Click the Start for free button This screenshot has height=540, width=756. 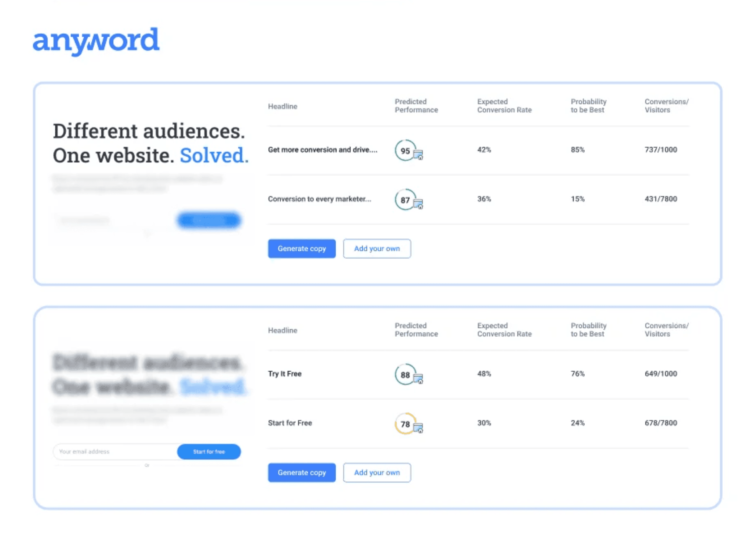(x=209, y=451)
